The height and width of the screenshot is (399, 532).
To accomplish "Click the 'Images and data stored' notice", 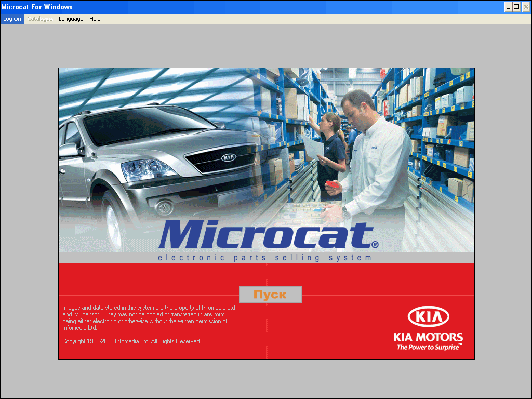I will click(149, 317).
